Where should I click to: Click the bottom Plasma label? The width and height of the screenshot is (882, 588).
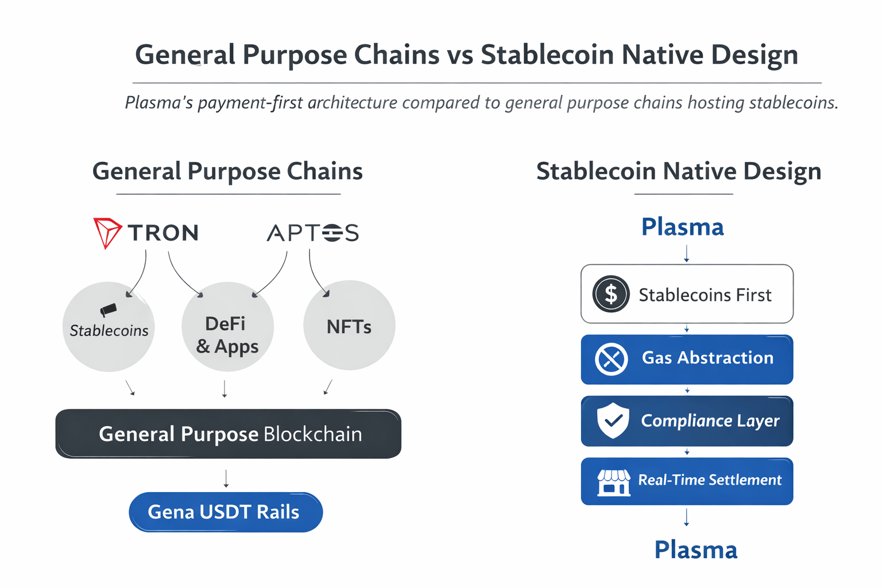click(x=695, y=550)
